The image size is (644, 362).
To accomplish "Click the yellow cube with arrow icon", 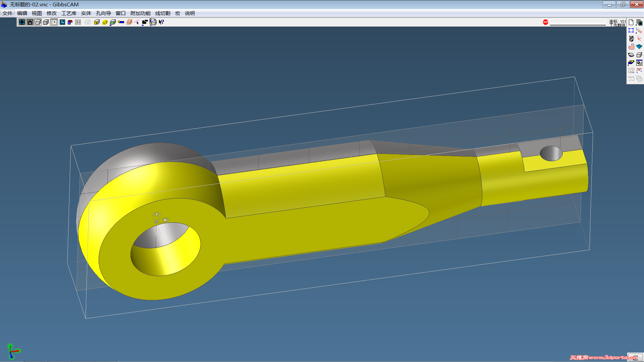I will click(97, 22).
